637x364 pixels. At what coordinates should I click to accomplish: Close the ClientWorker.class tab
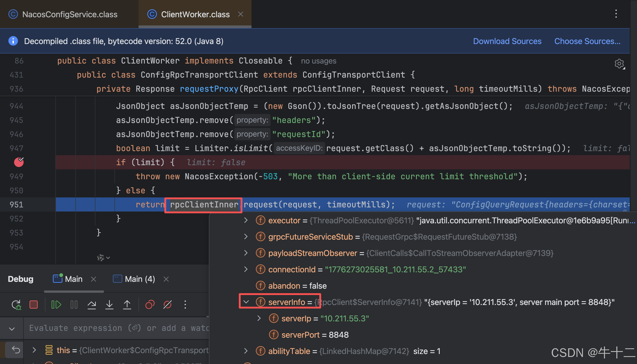241,14
